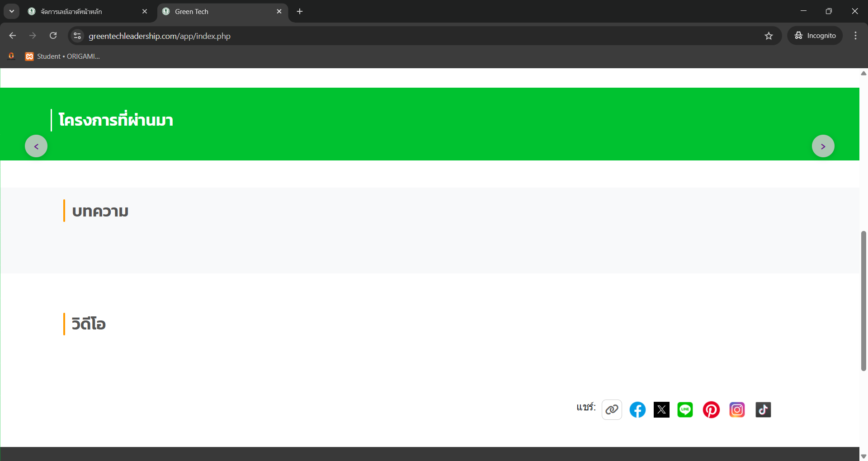This screenshot has height=461, width=868.
Task: Open the TikTok share icon
Action: 763,409
